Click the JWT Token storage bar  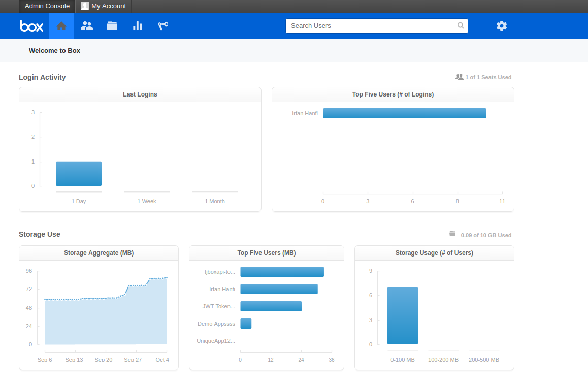tap(271, 306)
